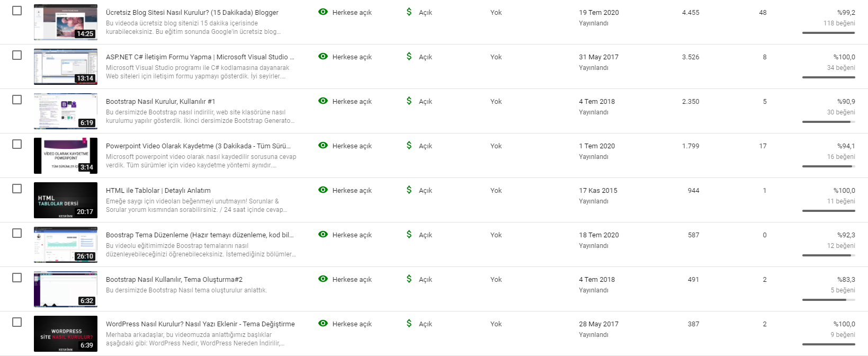Click monetization dollar icon for WordPress Nasıl Kurulur
868x356 pixels.
tap(409, 323)
